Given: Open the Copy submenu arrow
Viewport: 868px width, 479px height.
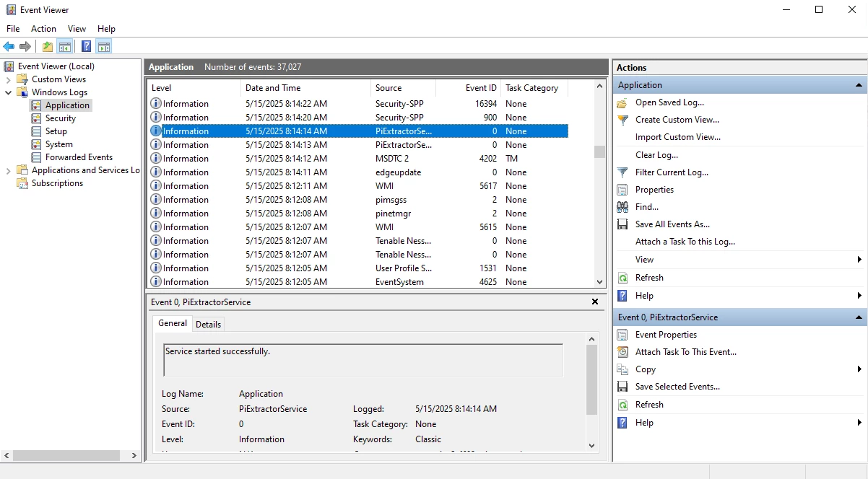Looking at the screenshot, I should (x=859, y=369).
